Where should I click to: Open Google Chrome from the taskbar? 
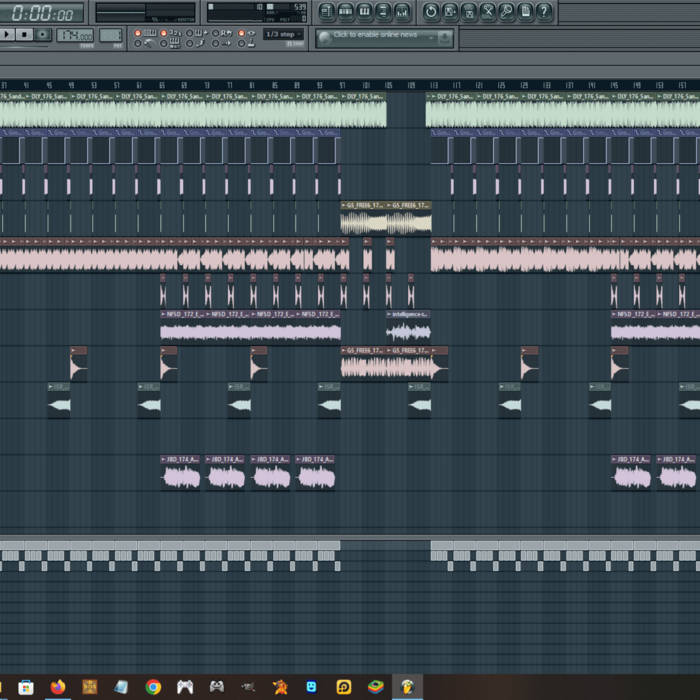[153, 687]
